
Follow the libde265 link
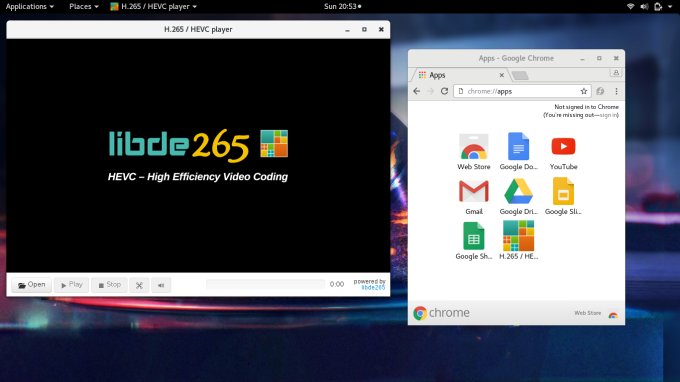373,287
